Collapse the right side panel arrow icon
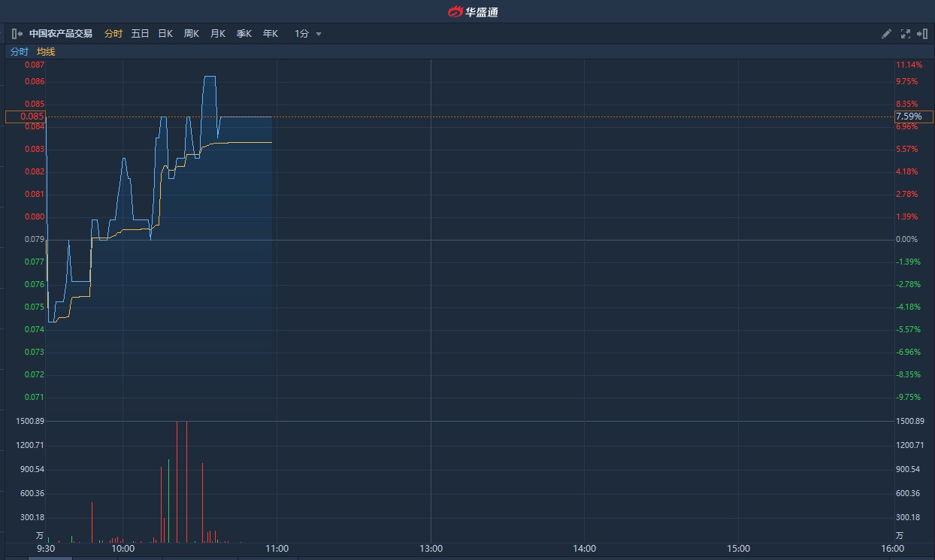 [x=922, y=34]
